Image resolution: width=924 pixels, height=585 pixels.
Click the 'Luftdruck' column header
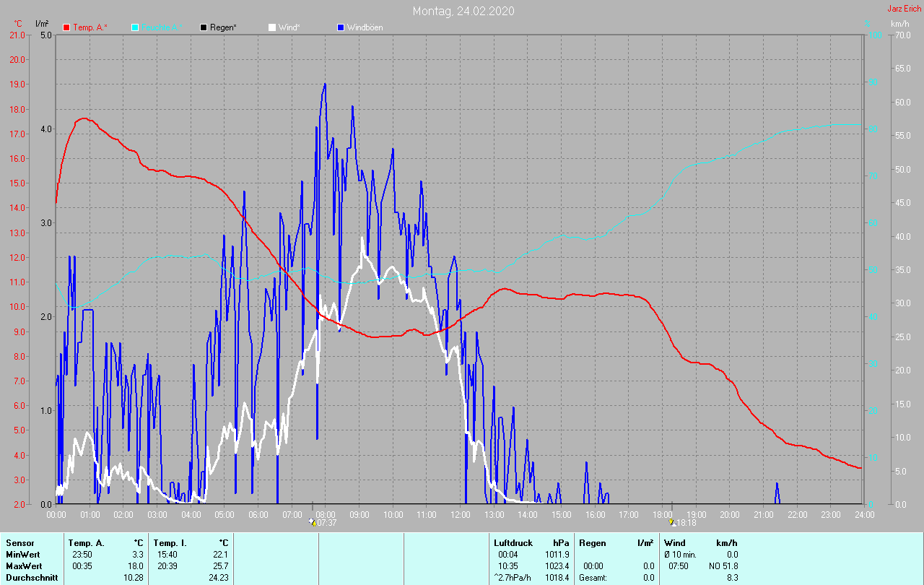pyautogui.click(x=513, y=542)
